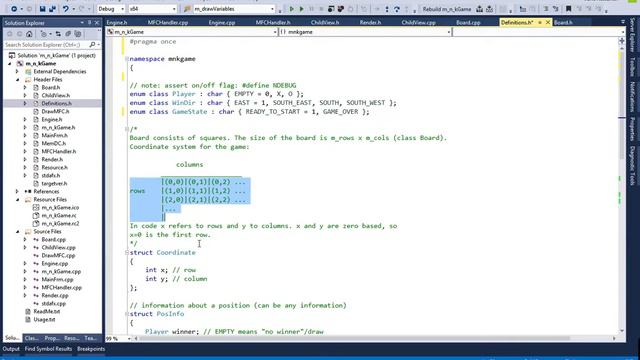Collapse the namespace mnkgame code block

[127, 59]
